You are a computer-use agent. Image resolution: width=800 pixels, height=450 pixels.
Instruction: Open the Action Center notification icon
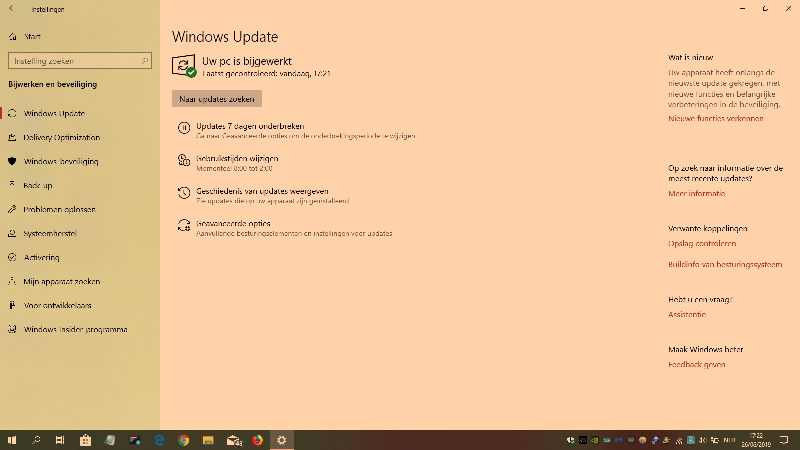click(784, 440)
